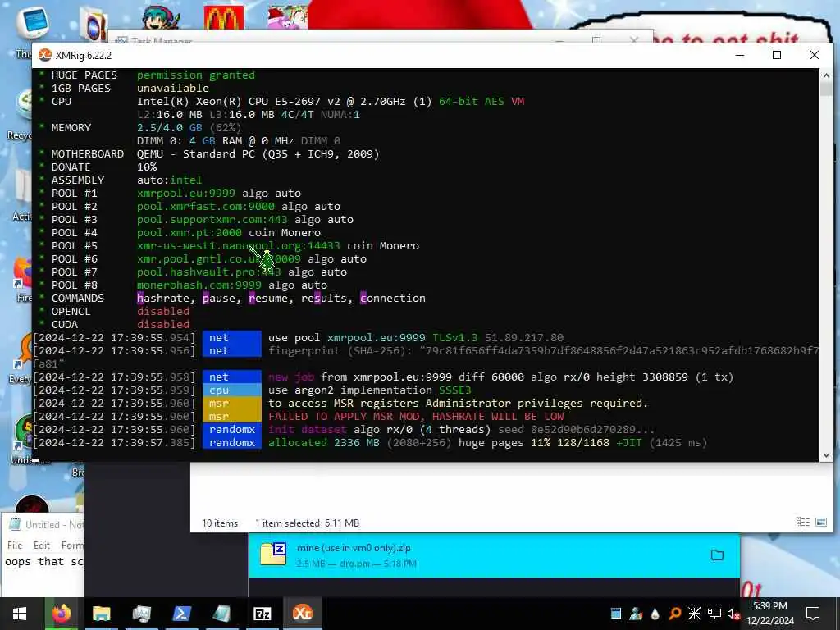The image size is (840, 630).
Task: Click the 'pause' command text
Action: pos(218,299)
